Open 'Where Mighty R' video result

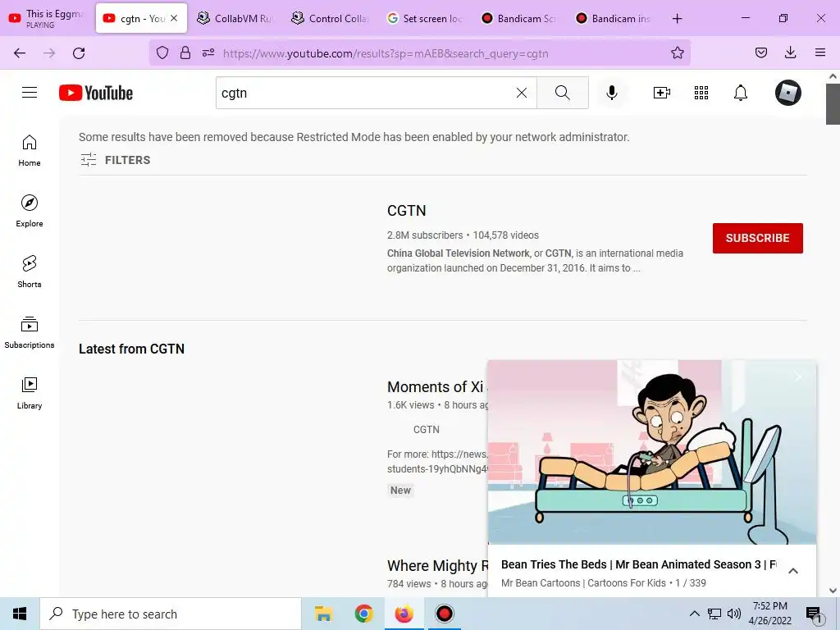[438, 566]
